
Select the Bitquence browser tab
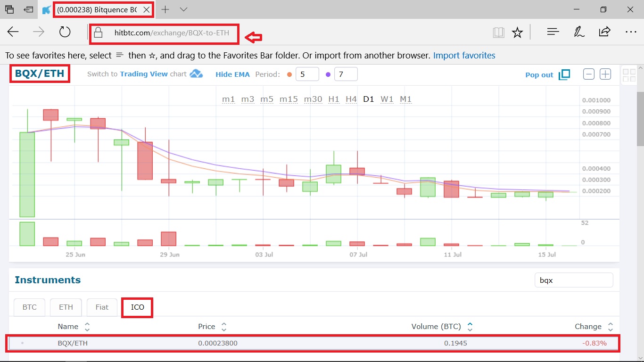pyautogui.click(x=97, y=10)
